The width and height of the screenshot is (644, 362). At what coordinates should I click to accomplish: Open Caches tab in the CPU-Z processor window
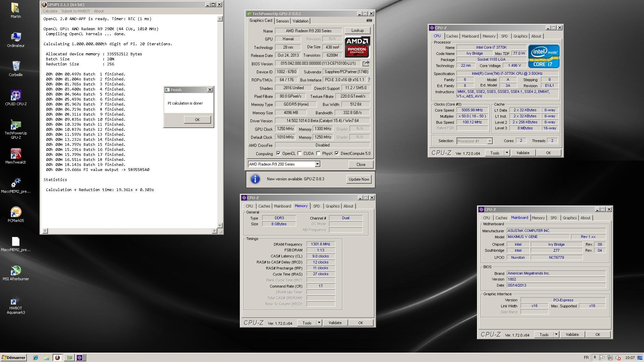coord(452,36)
